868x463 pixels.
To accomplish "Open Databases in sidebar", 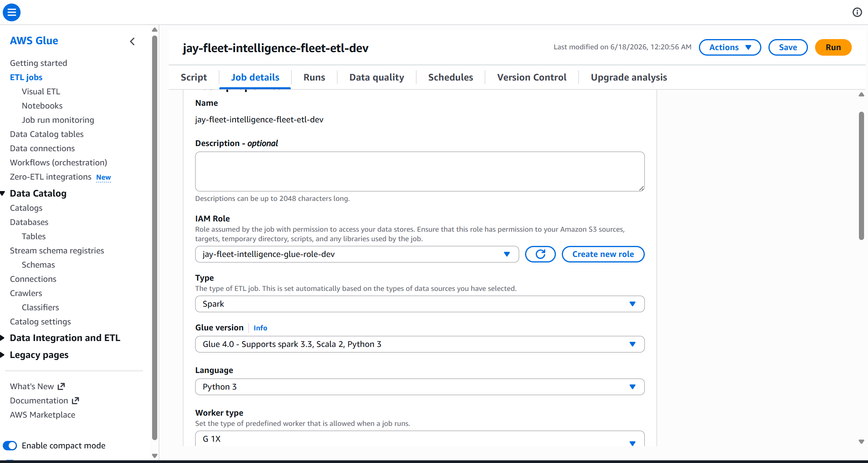I will (x=29, y=222).
